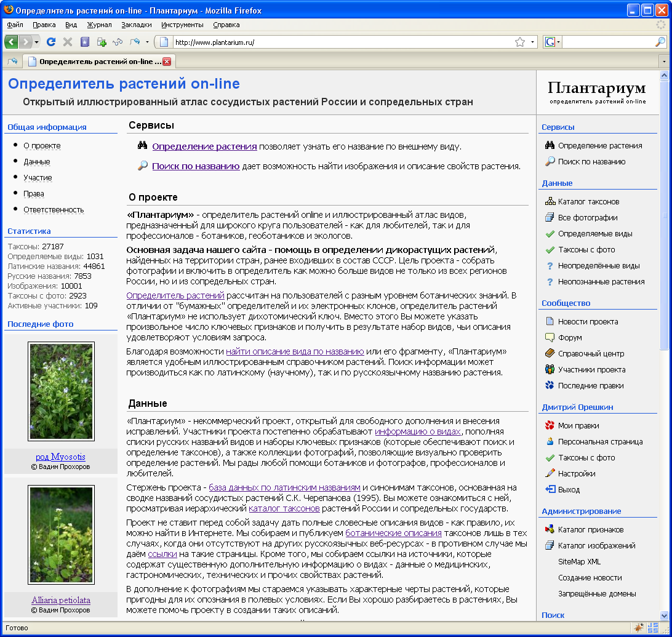Click magnifier icon beside sidebar Поиск по названию

550,161
